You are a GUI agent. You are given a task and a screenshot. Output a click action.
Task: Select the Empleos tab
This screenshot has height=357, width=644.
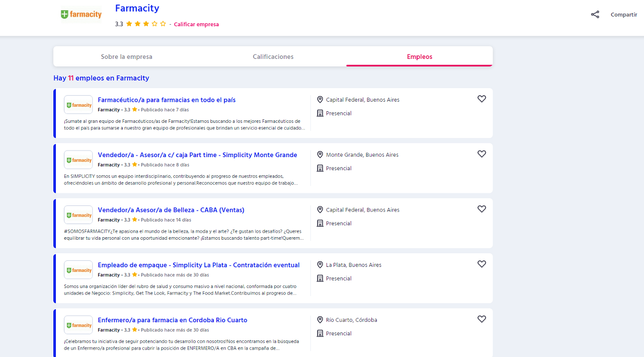click(419, 57)
